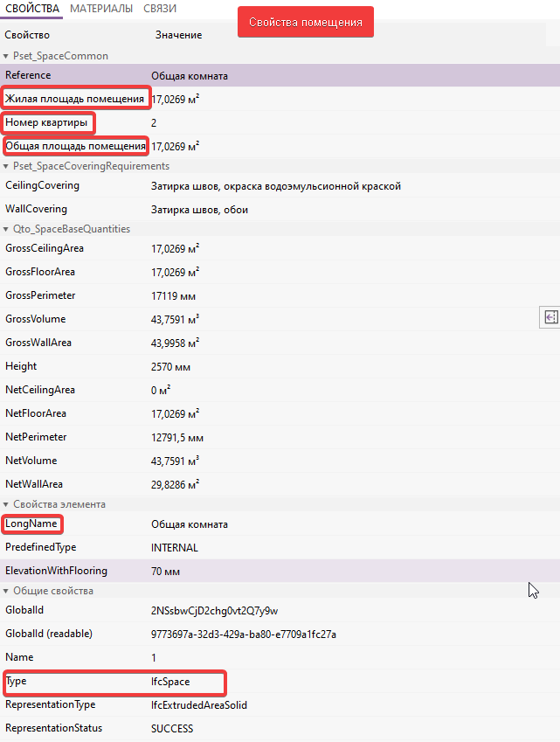Select the Жилая площадь помещения property
560x742 pixels.
[75, 99]
